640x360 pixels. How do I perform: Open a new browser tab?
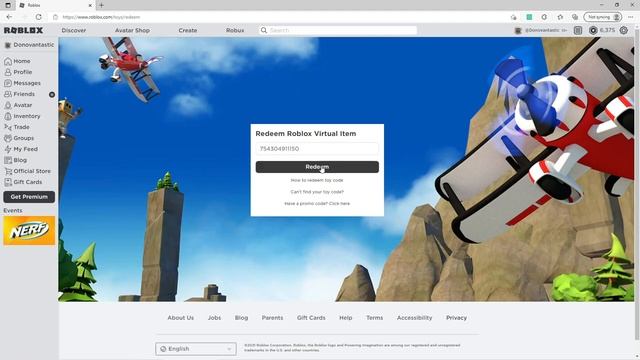point(101,5)
